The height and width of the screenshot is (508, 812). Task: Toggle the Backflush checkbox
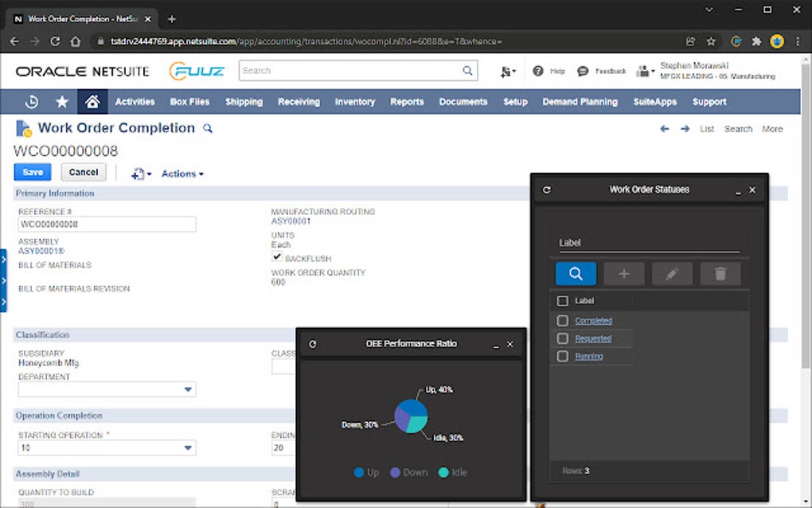pyautogui.click(x=277, y=258)
